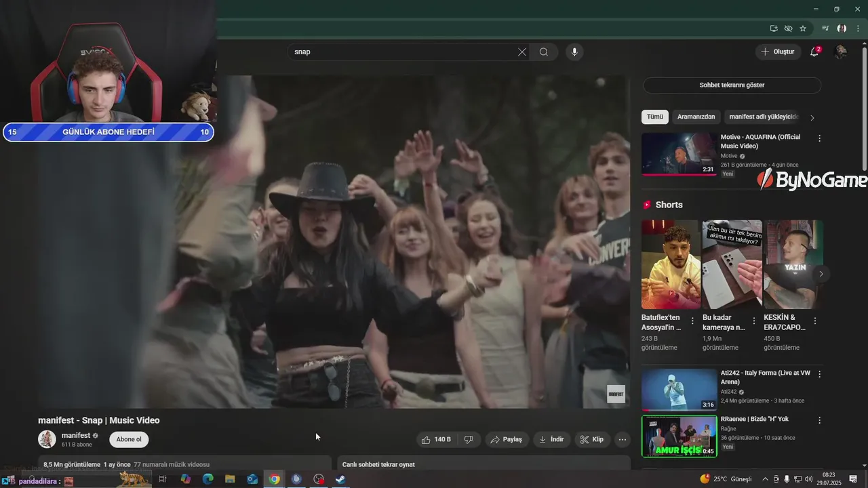Click the Paylaş share button
This screenshot has height=488, width=868.
(x=506, y=440)
